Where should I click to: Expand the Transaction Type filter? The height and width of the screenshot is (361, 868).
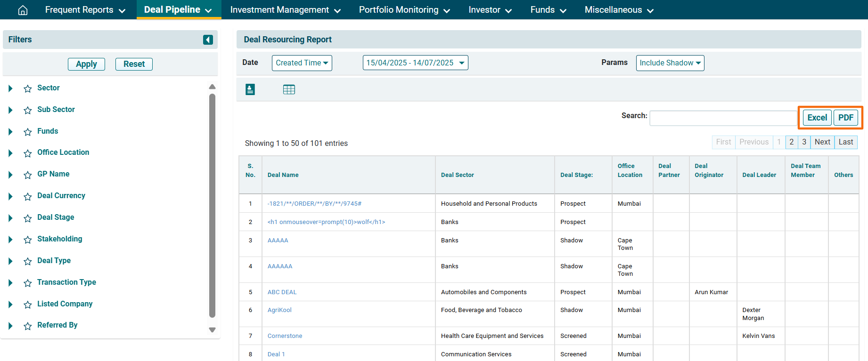10,283
